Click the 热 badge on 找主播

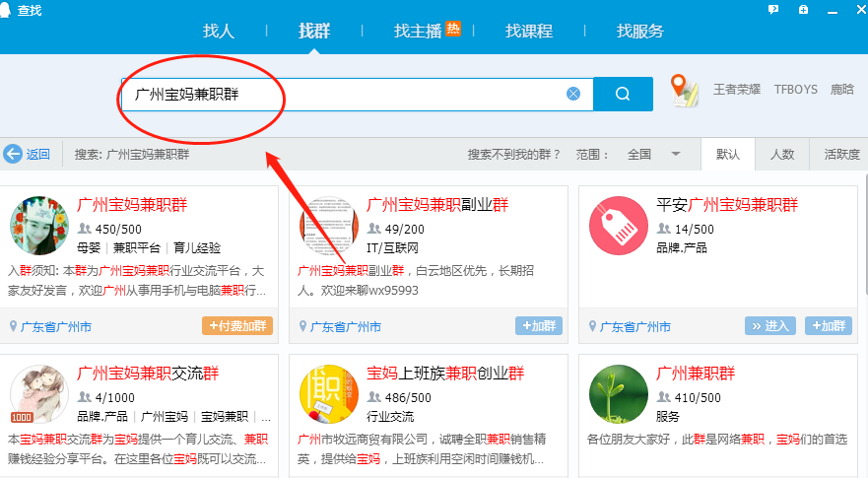[x=453, y=29]
